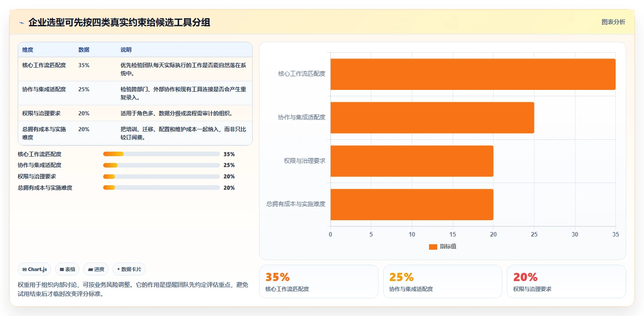This screenshot has width=644, height=316.
Task: Click table cell 核心工作流匹配度
Action: [x=44, y=65]
